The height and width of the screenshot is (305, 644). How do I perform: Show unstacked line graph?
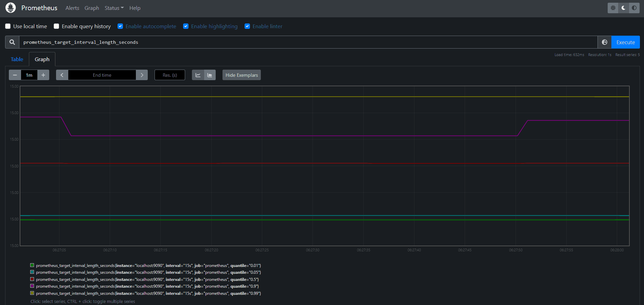[198, 75]
